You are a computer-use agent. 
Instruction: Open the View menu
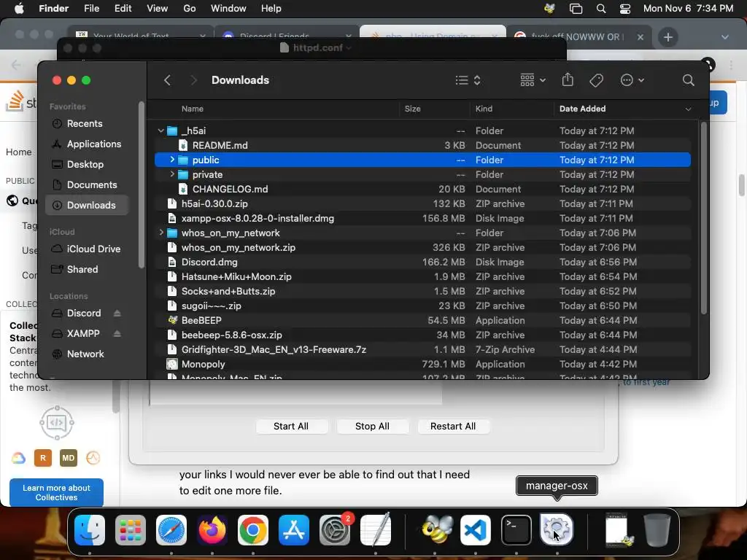pos(158,9)
